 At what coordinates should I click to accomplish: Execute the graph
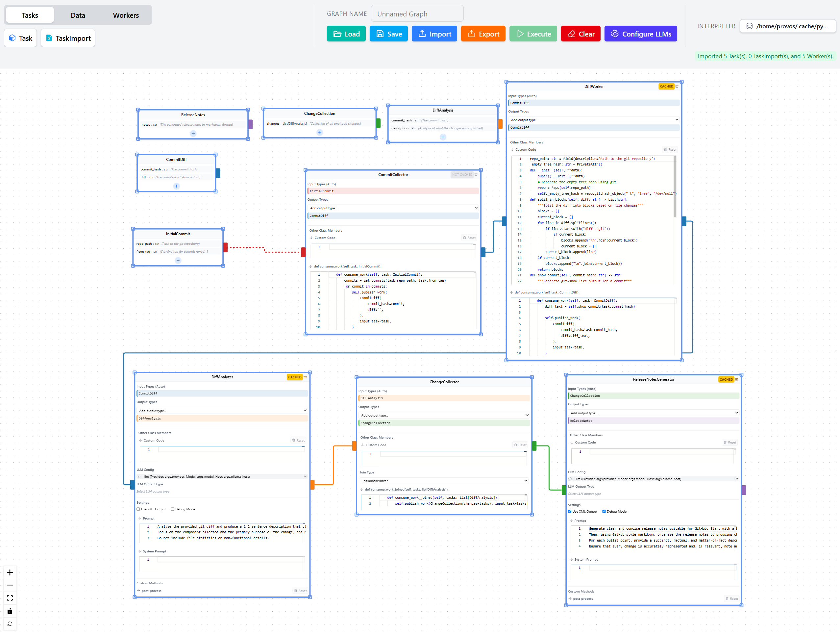(x=533, y=34)
